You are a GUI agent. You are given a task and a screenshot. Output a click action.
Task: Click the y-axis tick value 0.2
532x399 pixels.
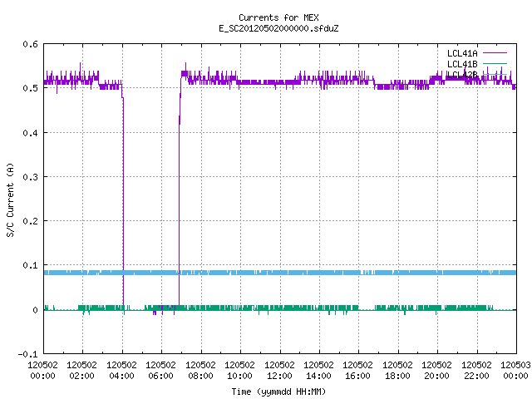[x=30, y=221]
